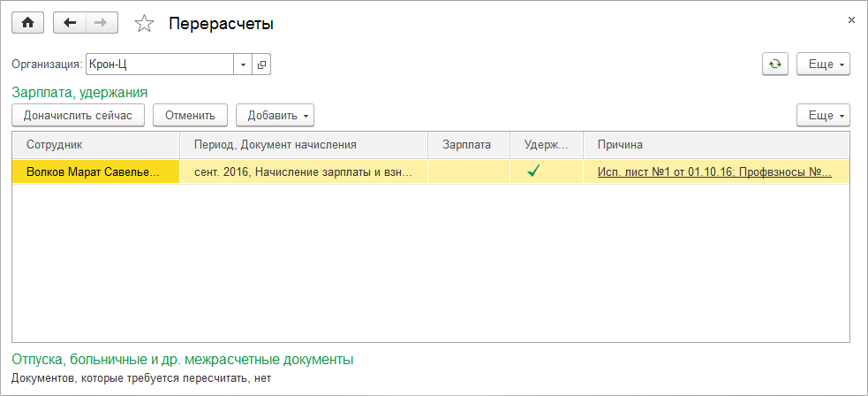Open the Еще menu above the table
Viewport: 868px width, 396px height.
point(823,115)
